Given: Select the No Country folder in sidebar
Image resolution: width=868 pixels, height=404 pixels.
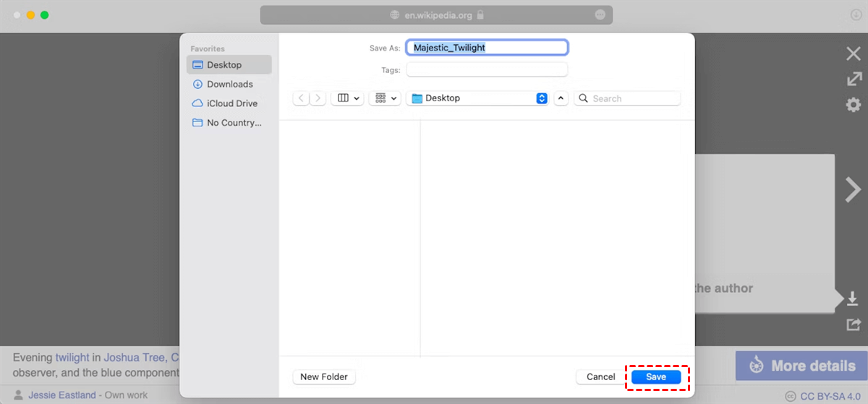Looking at the screenshot, I should point(229,123).
